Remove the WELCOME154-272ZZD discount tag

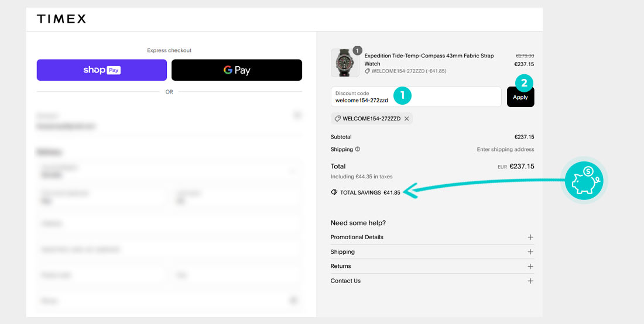click(x=407, y=119)
